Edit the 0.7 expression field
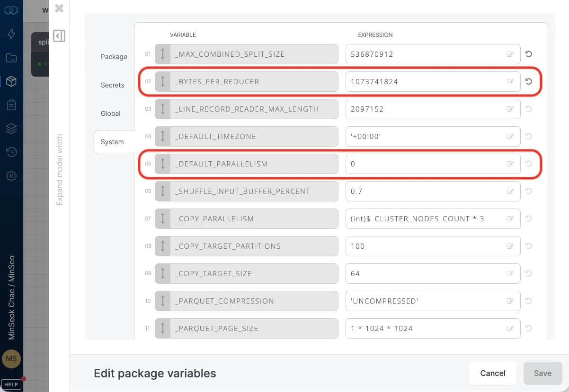The image size is (569, 392). point(433,191)
